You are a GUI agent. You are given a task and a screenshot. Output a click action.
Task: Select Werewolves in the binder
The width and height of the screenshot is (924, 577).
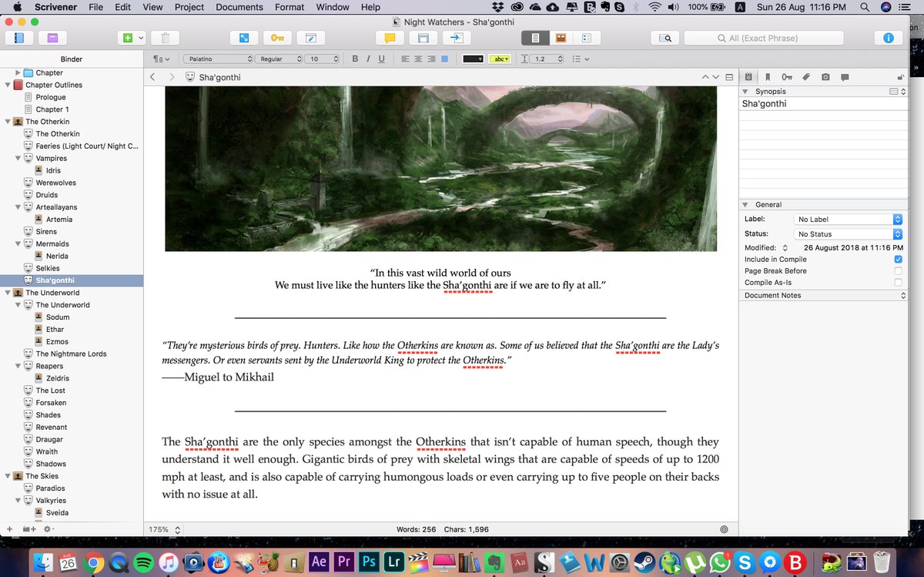pyautogui.click(x=55, y=183)
